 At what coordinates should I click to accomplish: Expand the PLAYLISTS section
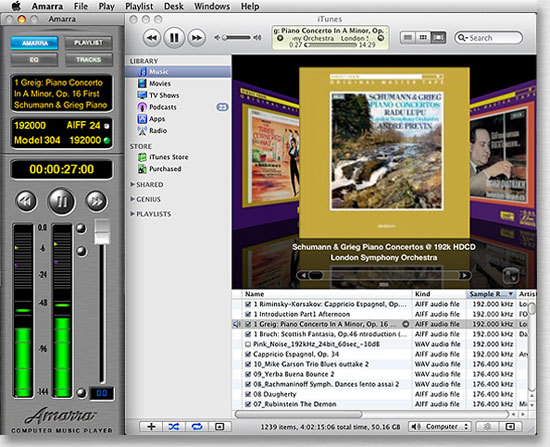(133, 213)
